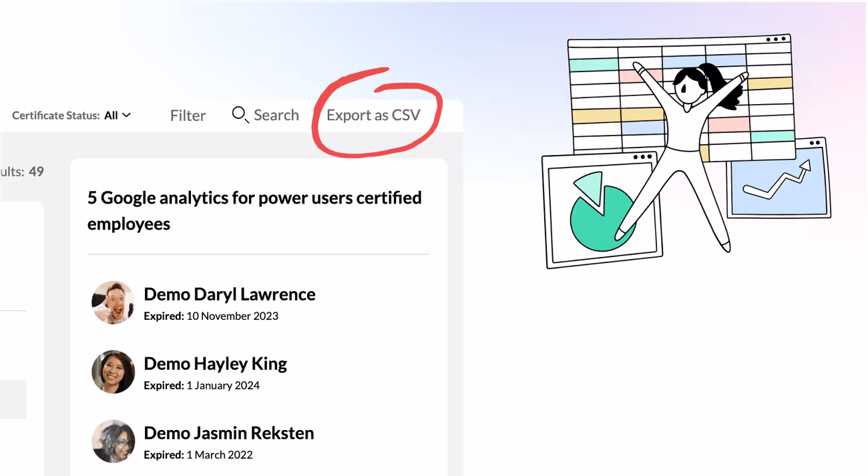Click the Google analytics certified employees heading
Image resolution: width=868 pixels, height=476 pixels.
click(x=254, y=211)
